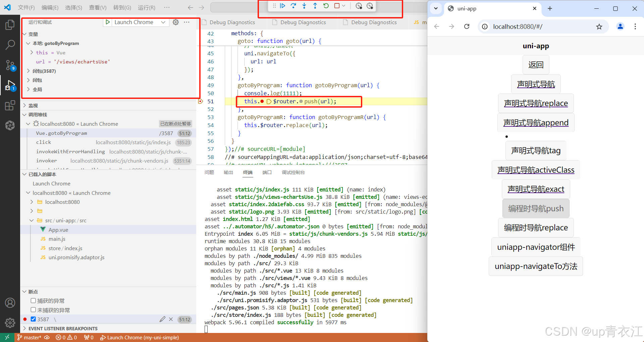Go back in the VS Code navigation history
The width and height of the screenshot is (644, 342).
[191, 7]
